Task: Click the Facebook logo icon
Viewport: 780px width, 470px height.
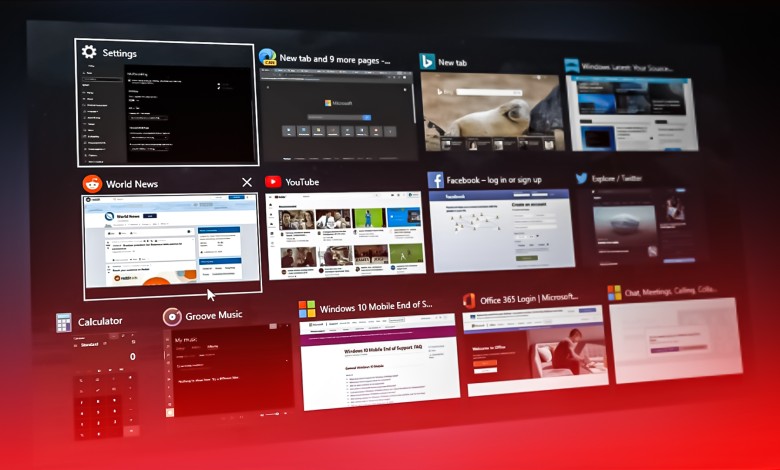Action: (435, 180)
